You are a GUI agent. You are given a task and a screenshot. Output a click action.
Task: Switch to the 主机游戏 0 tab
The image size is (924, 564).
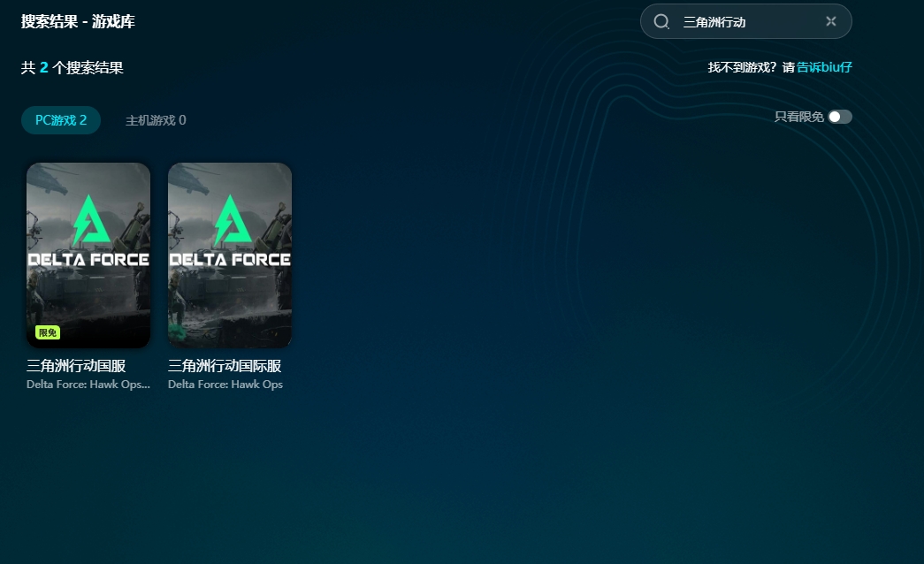click(x=156, y=120)
